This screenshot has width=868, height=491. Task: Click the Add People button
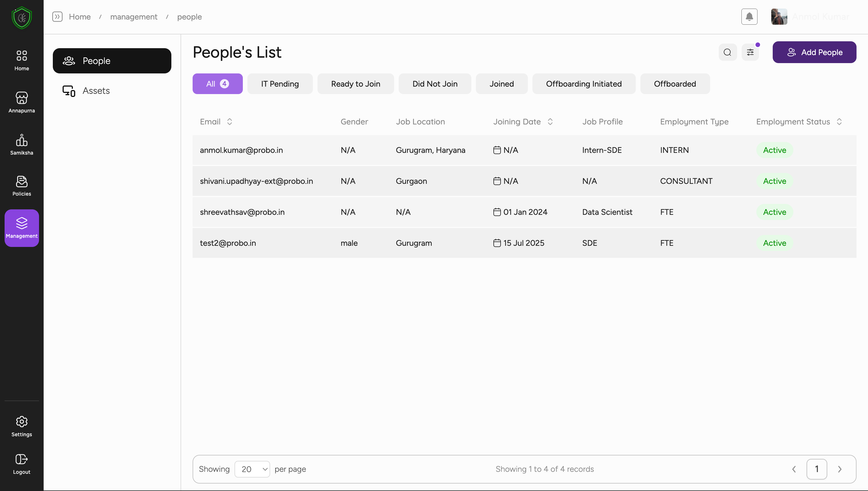pyautogui.click(x=814, y=52)
